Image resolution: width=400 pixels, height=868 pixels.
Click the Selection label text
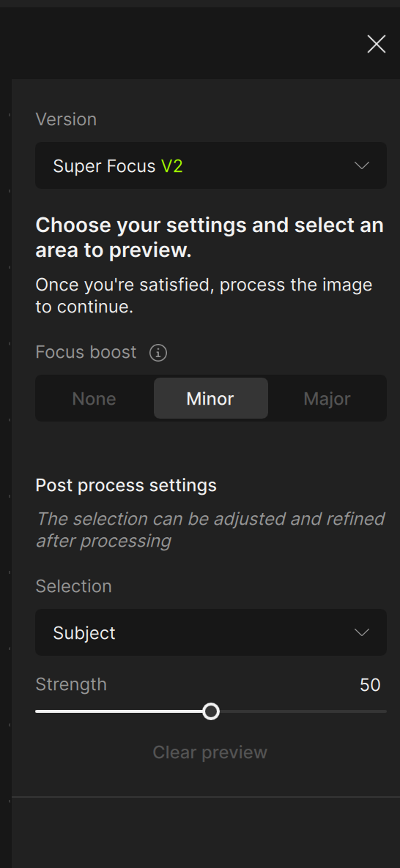point(74,586)
